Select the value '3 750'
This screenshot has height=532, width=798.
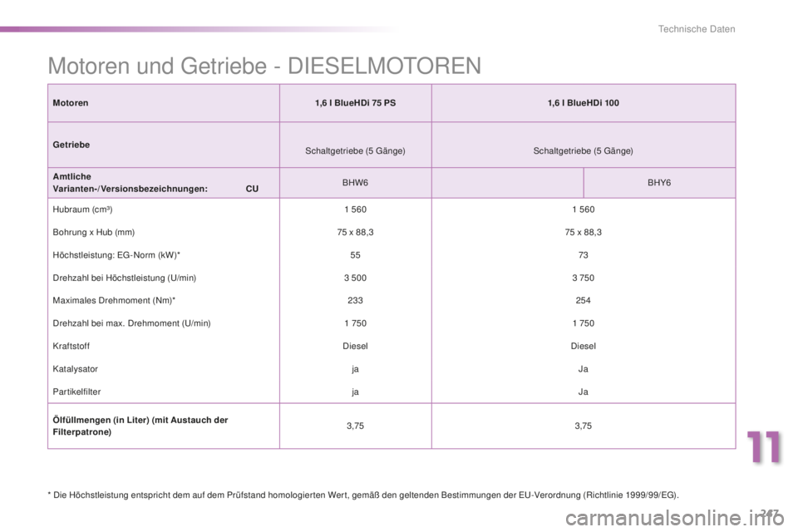(x=584, y=278)
